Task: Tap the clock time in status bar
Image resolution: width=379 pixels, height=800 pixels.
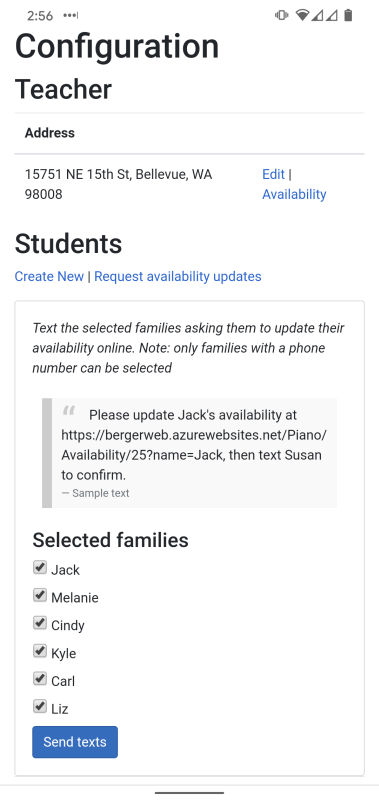Action: point(40,16)
